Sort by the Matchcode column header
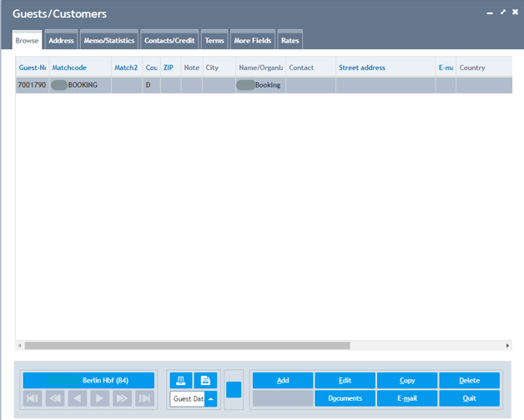The height and width of the screenshot is (420, 524). (69, 68)
